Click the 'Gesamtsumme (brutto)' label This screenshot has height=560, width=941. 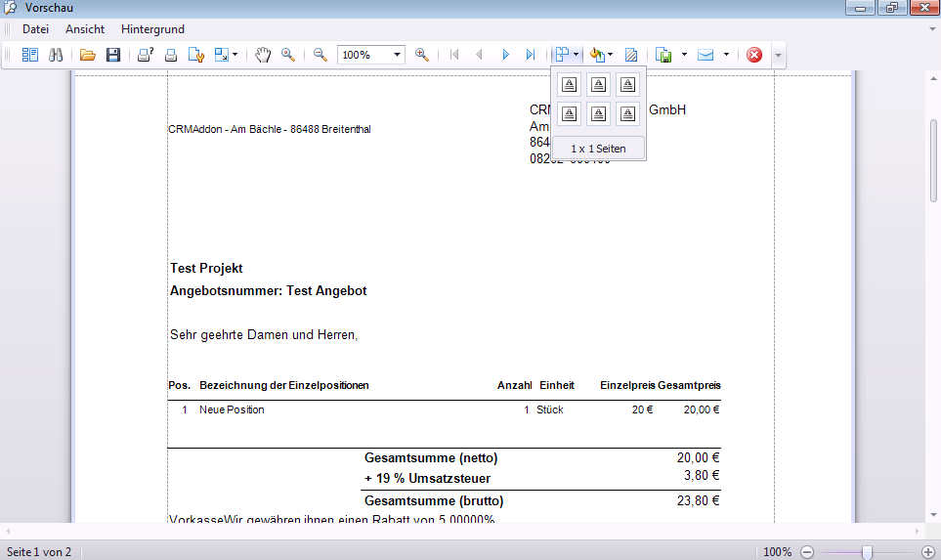(x=434, y=500)
